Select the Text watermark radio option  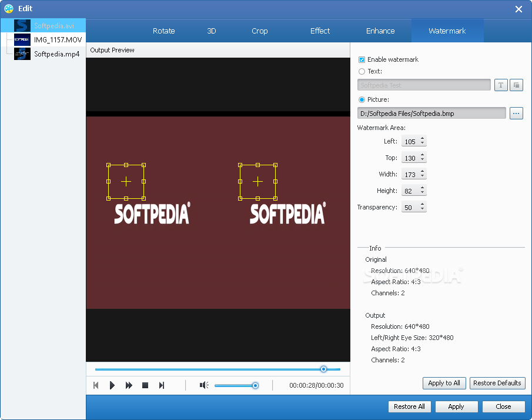click(362, 71)
